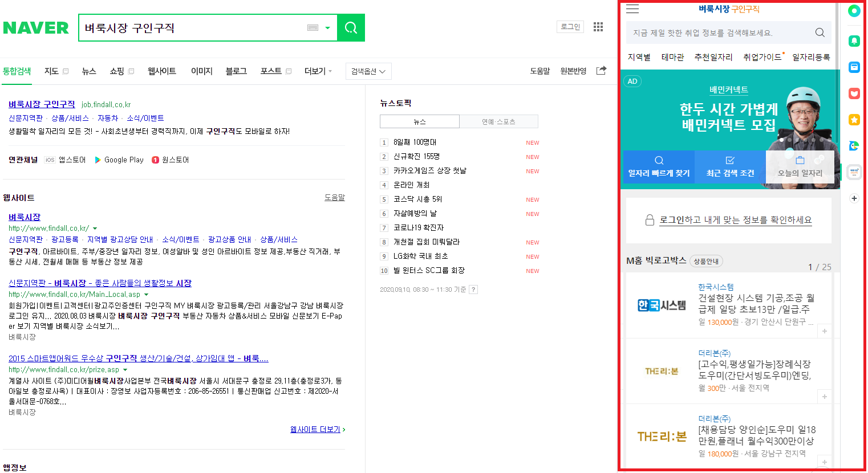Open news topic LG화학 국내 최초
Image resolution: width=868 pixels, height=473 pixels.
[421, 256]
